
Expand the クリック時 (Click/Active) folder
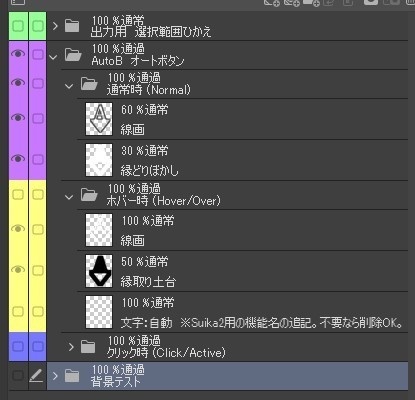point(71,347)
